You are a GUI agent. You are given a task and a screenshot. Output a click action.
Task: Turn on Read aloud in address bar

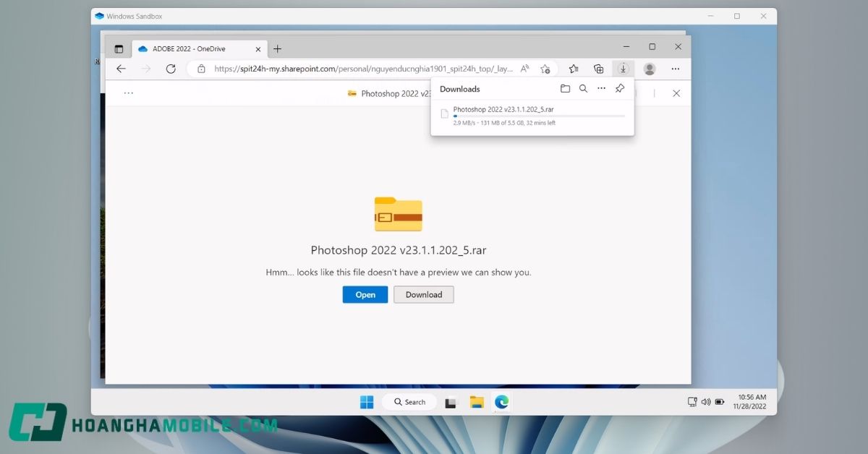(525, 69)
